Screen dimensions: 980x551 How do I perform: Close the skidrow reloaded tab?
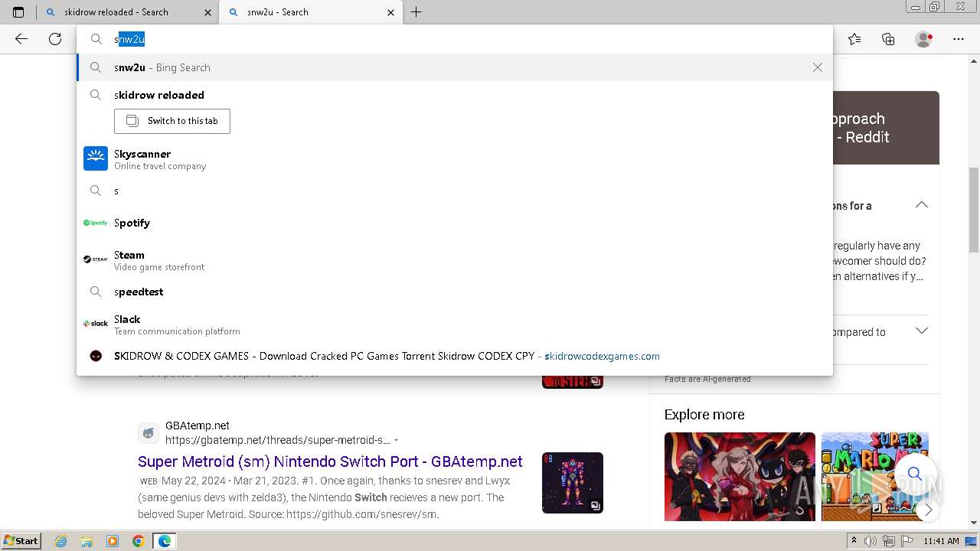208,12
